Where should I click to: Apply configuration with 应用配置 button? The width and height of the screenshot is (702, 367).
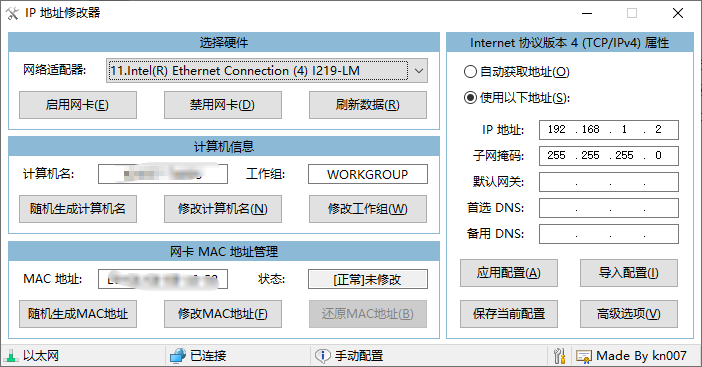509,273
